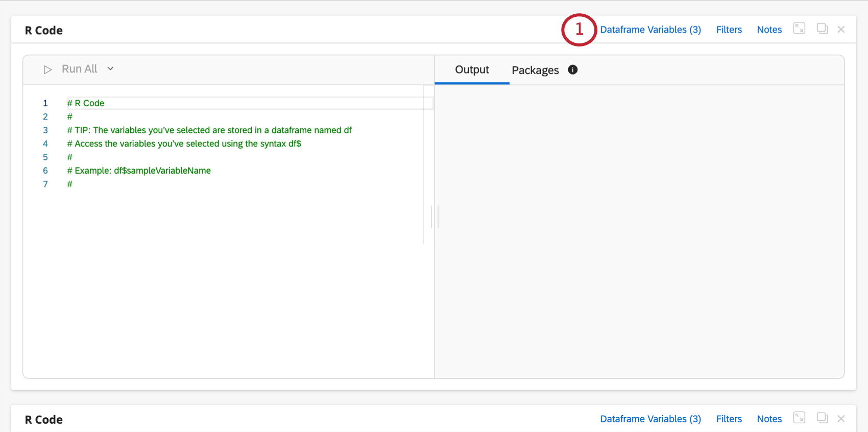Close the top R Code card

(x=841, y=30)
